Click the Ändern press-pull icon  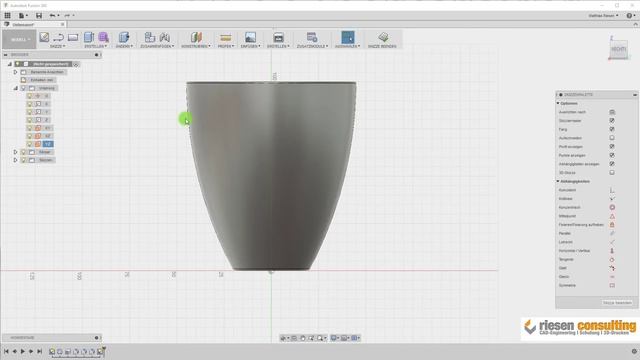coord(124,37)
